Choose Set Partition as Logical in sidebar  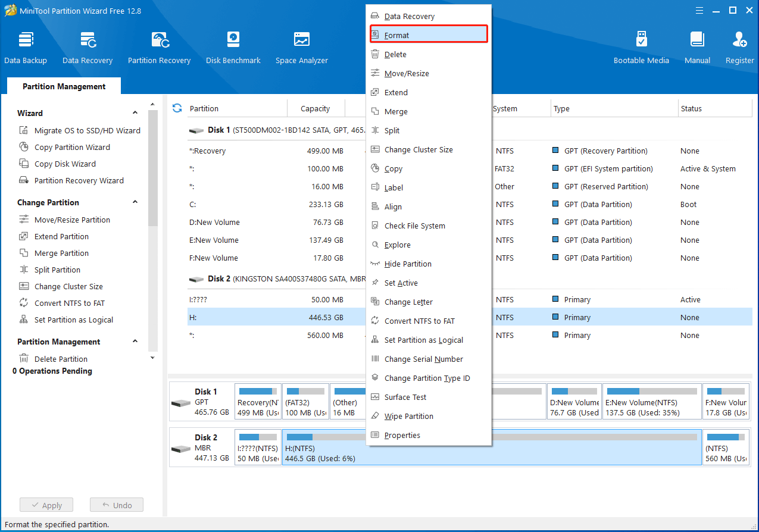[66, 320]
